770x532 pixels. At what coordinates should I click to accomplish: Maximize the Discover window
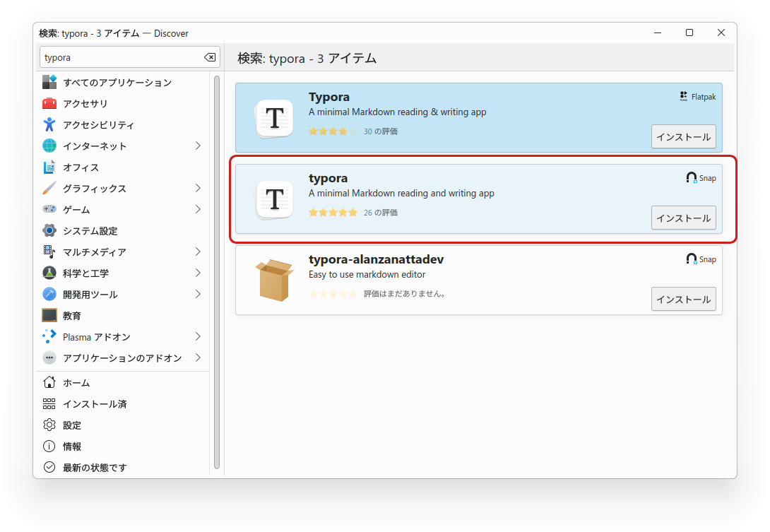point(689,32)
